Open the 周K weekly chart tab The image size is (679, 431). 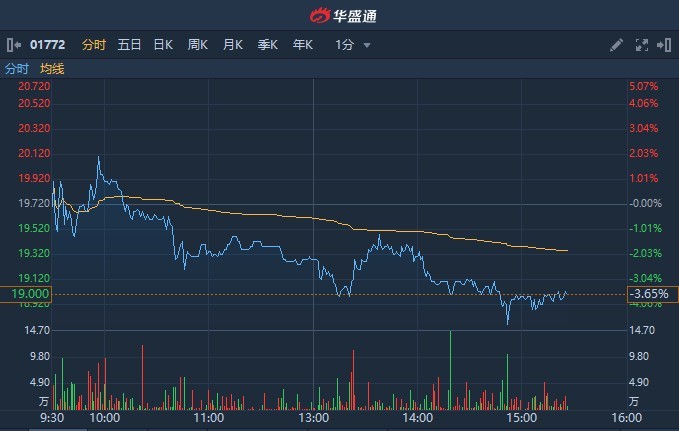pos(198,45)
